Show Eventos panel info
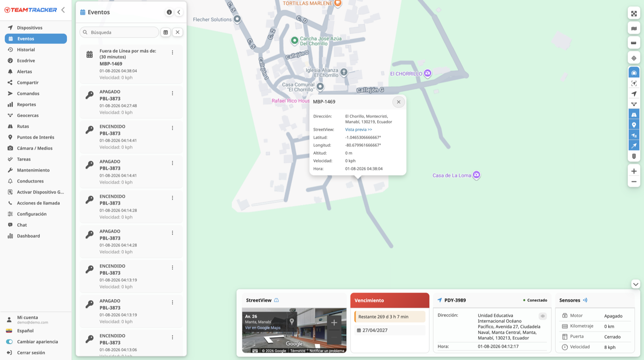This screenshot has height=360, width=644. point(169,12)
